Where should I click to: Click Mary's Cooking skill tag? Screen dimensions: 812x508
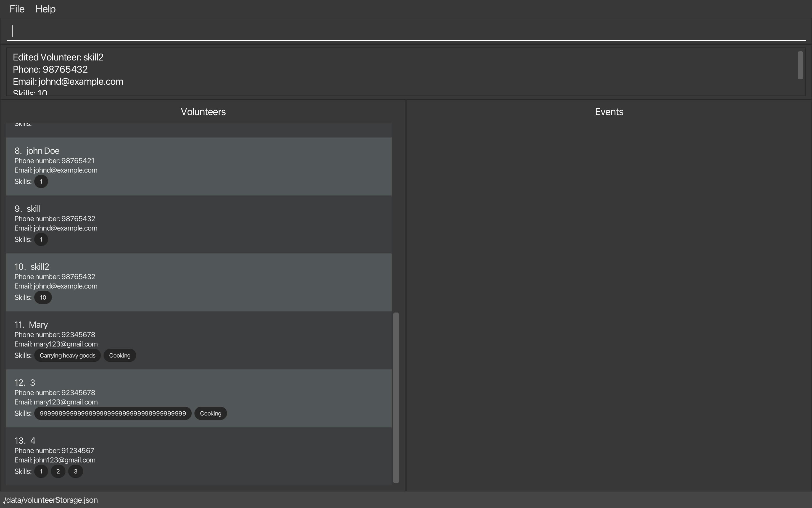point(120,356)
